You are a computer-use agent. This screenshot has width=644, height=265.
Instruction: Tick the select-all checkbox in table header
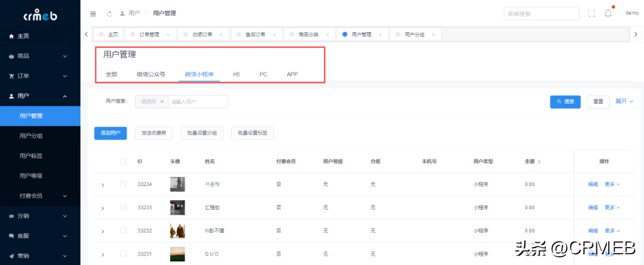[123, 161]
